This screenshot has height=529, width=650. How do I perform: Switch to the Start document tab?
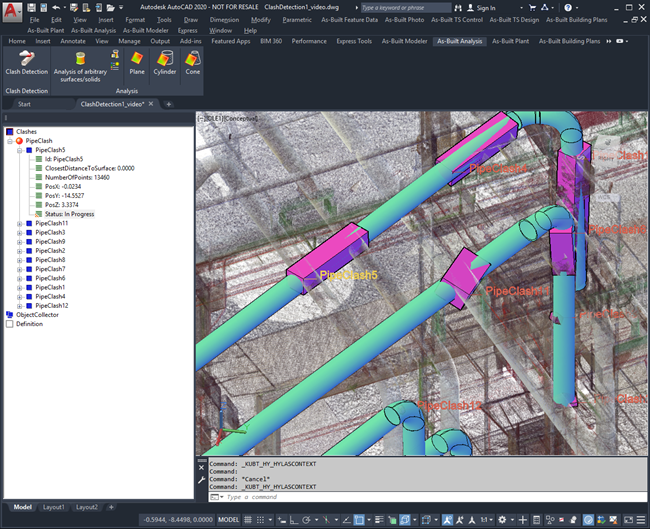click(x=24, y=104)
